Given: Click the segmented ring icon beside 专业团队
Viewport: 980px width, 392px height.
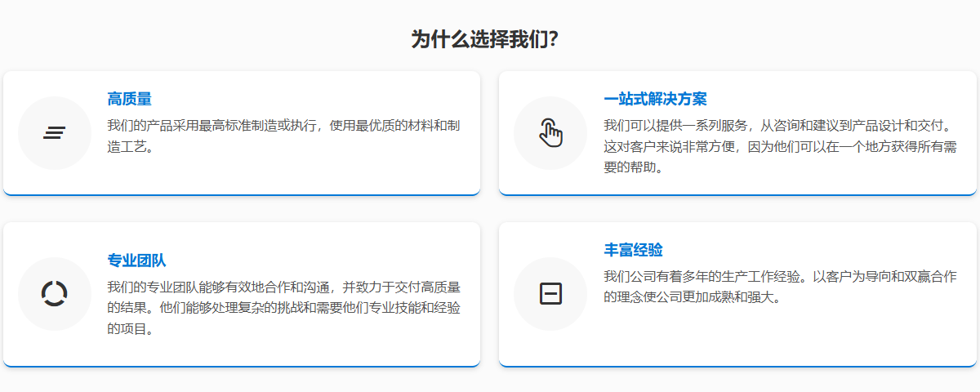Looking at the screenshot, I should pos(54,293).
